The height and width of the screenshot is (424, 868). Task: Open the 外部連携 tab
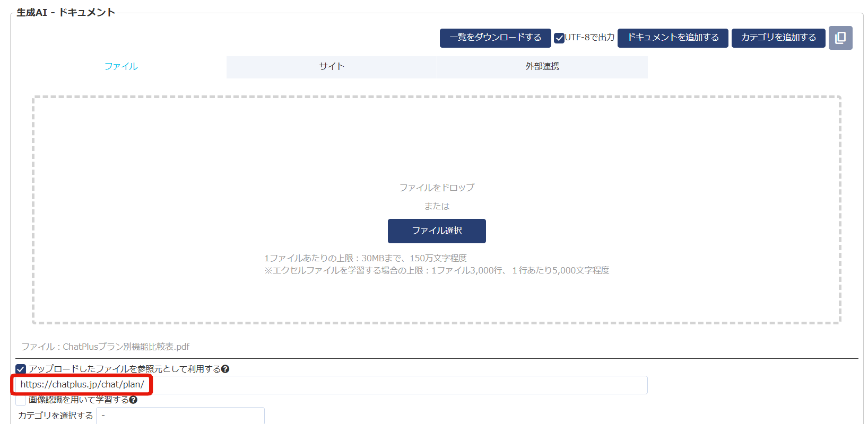click(542, 67)
